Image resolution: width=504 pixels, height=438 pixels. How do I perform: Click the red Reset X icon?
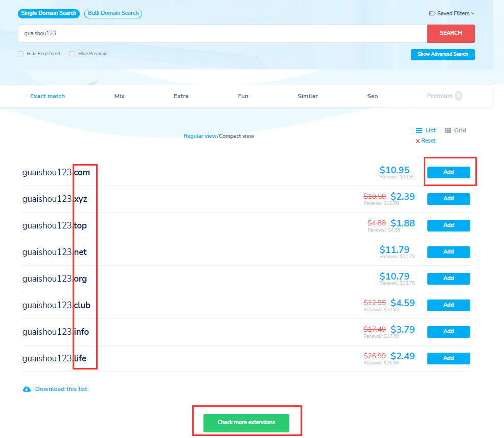418,141
